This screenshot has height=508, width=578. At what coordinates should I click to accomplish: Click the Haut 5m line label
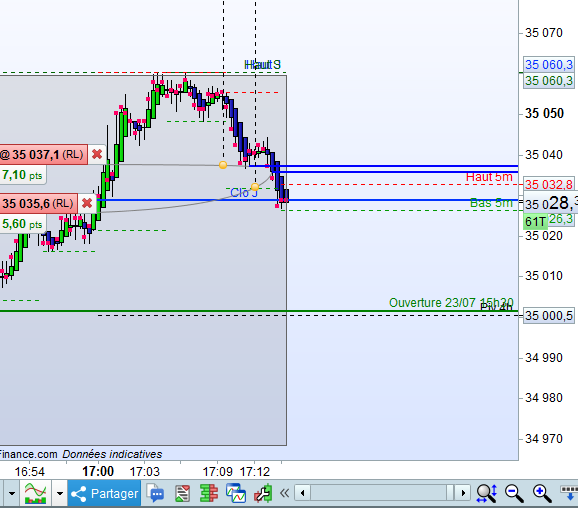(x=489, y=177)
